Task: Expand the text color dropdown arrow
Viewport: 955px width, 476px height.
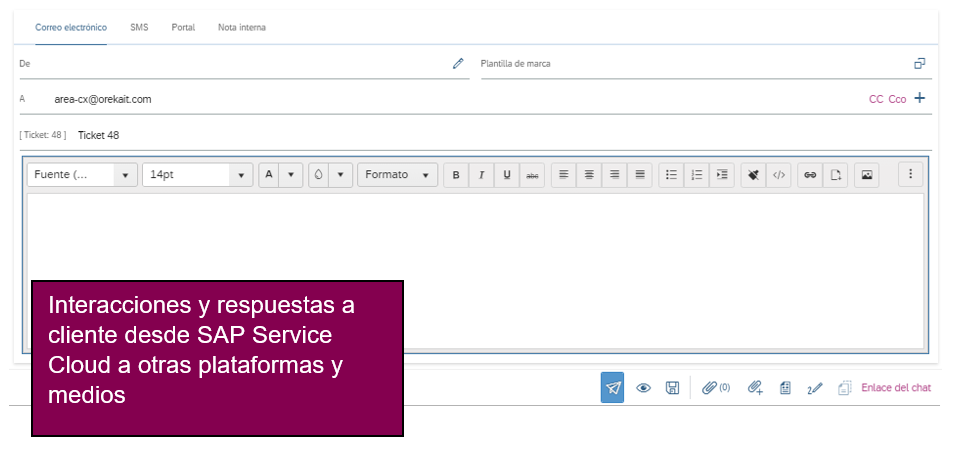Action: click(x=291, y=175)
